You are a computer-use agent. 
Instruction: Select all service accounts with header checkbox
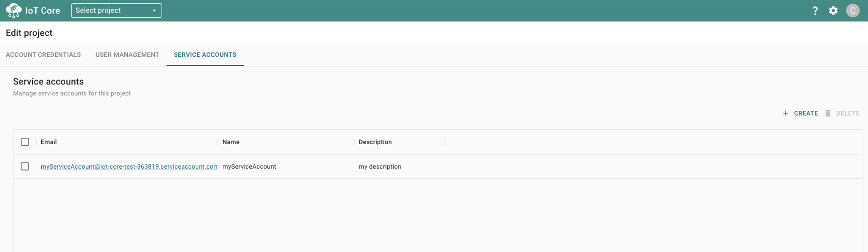click(25, 142)
